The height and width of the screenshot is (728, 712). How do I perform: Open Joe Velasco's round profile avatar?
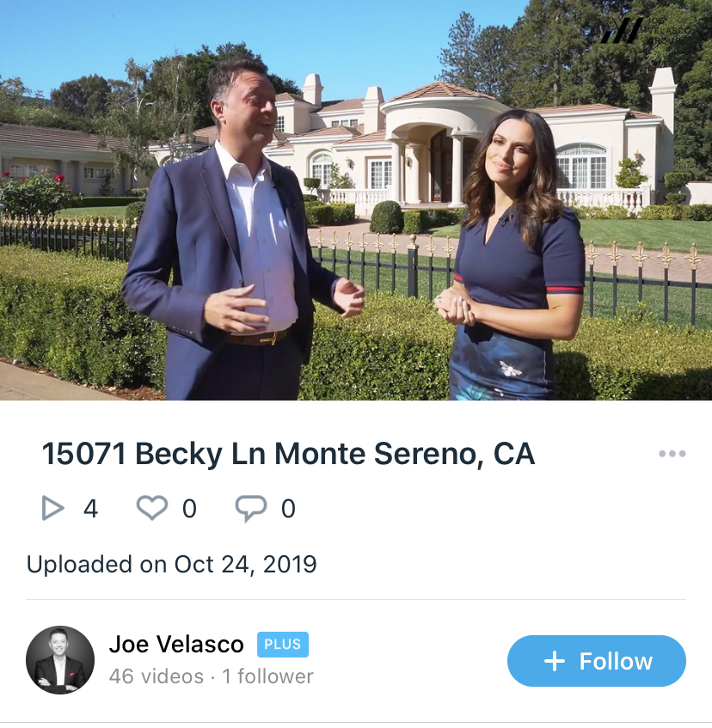click(x=60, y=660)
